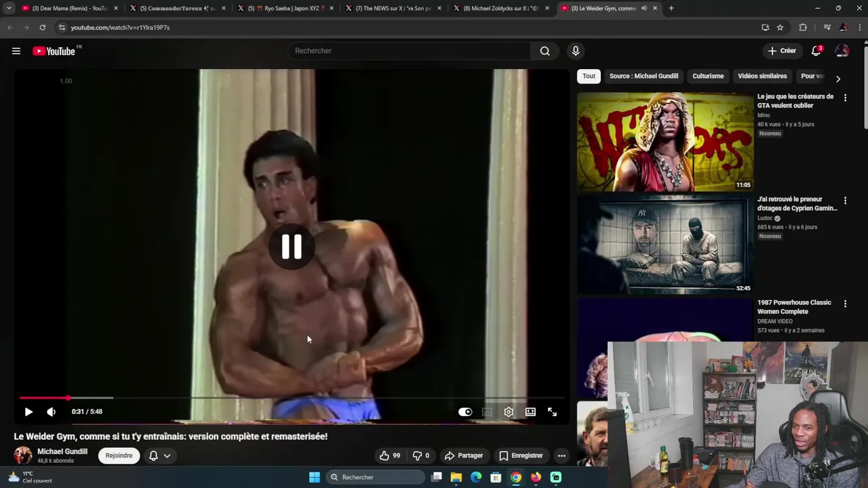Open options for the Cyprien Gaming video
The height and width of the screenshot is (488, 868).
tap(845, 201)
